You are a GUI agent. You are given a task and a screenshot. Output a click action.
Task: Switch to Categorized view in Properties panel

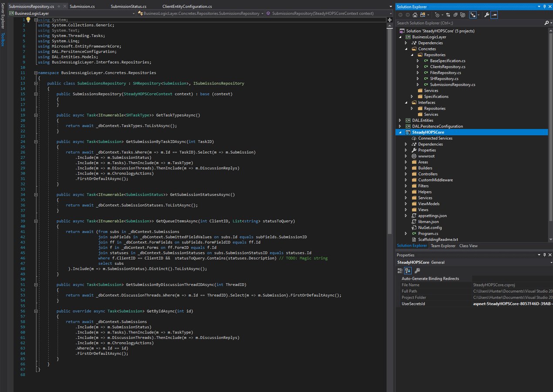tap(401, 270)
